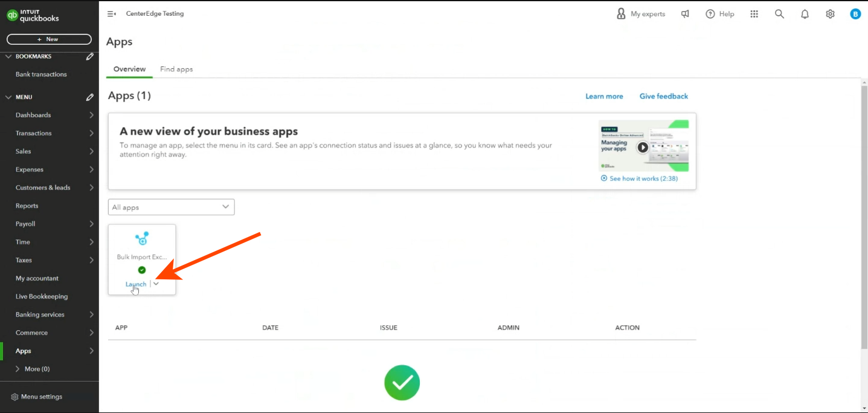Expand the Payroll submenu arrow

pos(91,224)
